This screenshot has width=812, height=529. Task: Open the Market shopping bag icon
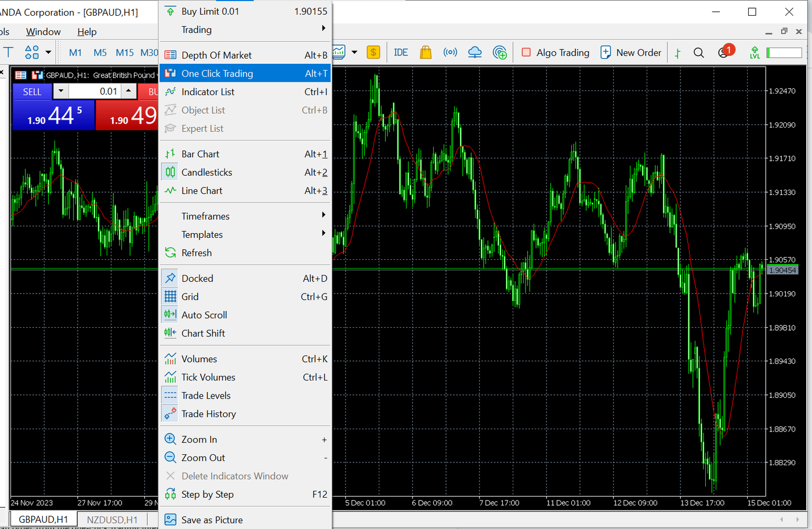pyautogui.click(x=426, y=52)
